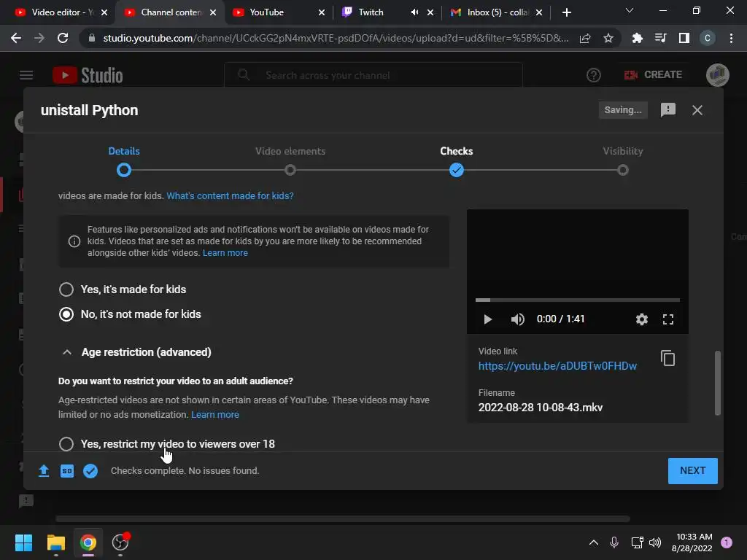Go to the Details step
Image resolution: width=747 pixels, height=560 pixels.
[x=124, y=161]
